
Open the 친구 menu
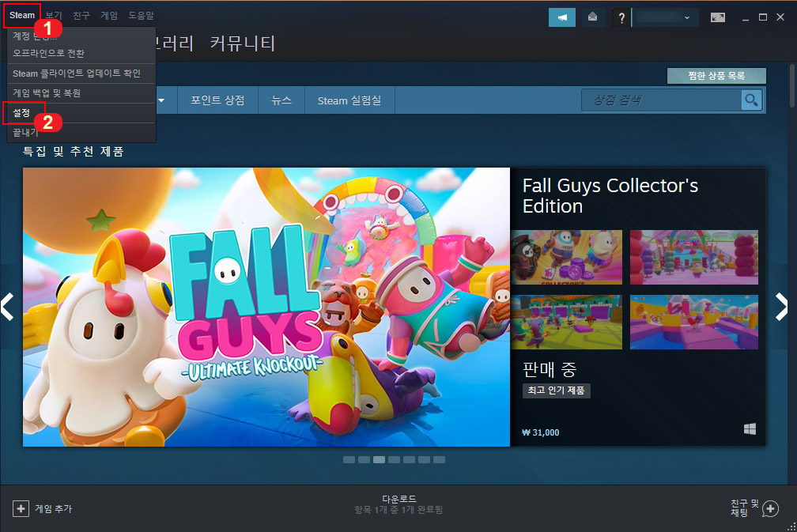click(81, 15)
